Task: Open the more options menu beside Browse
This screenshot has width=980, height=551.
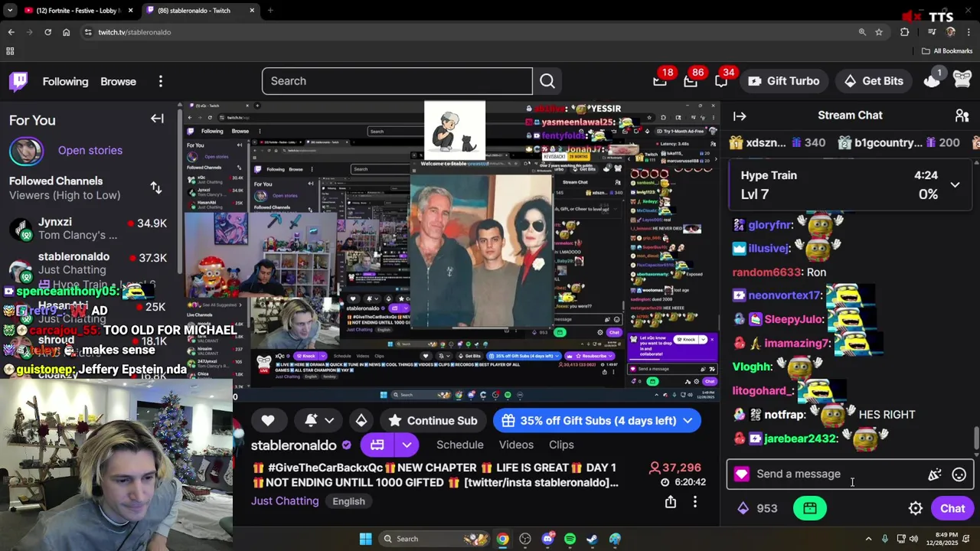Action: coord(160,81)
